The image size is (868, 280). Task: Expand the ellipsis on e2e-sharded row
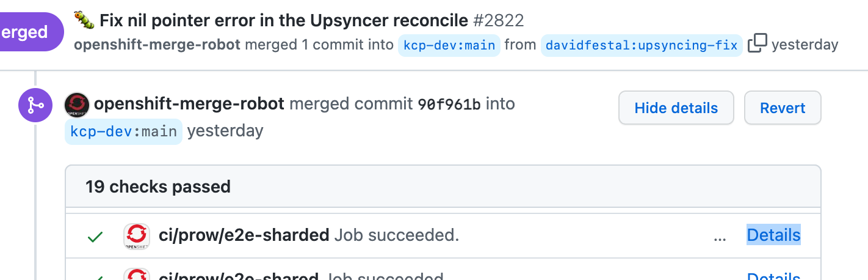point(720,236)
